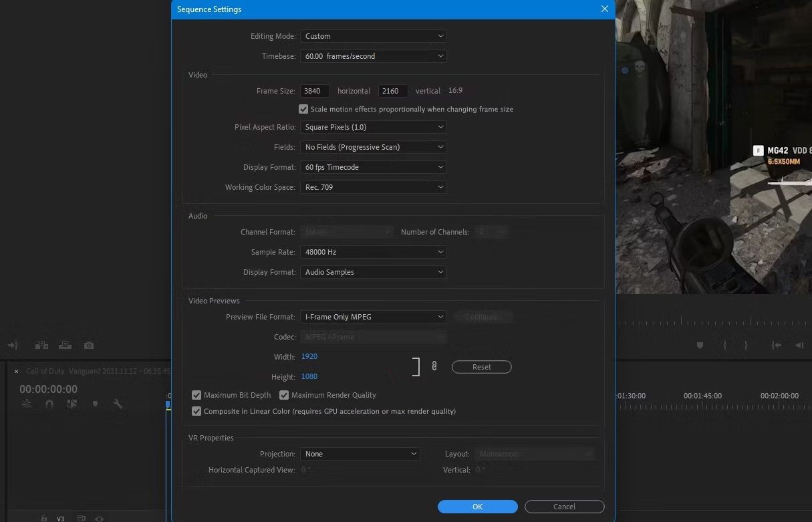Click the Frame Size horizontal input field

coord(315,91)
